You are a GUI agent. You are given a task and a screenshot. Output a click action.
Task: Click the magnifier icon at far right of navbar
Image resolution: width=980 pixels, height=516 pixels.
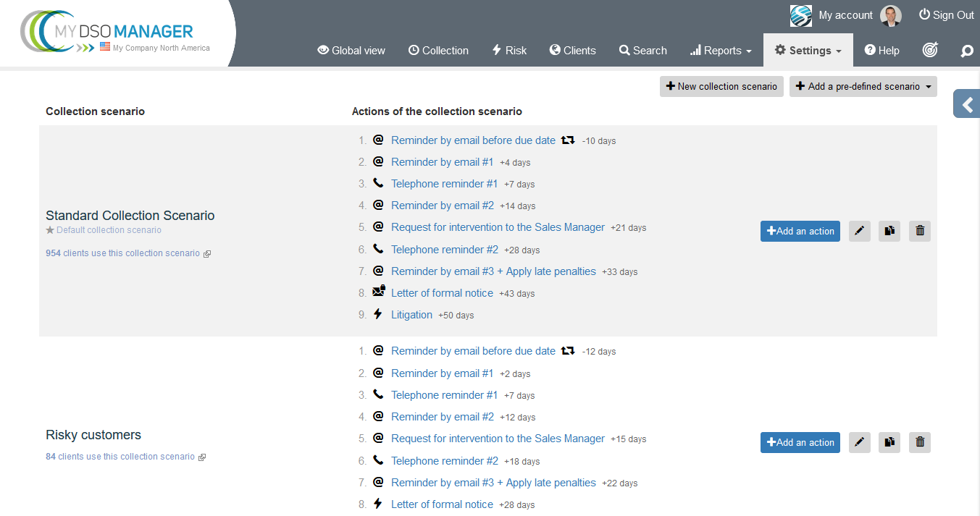coord(966,51)
